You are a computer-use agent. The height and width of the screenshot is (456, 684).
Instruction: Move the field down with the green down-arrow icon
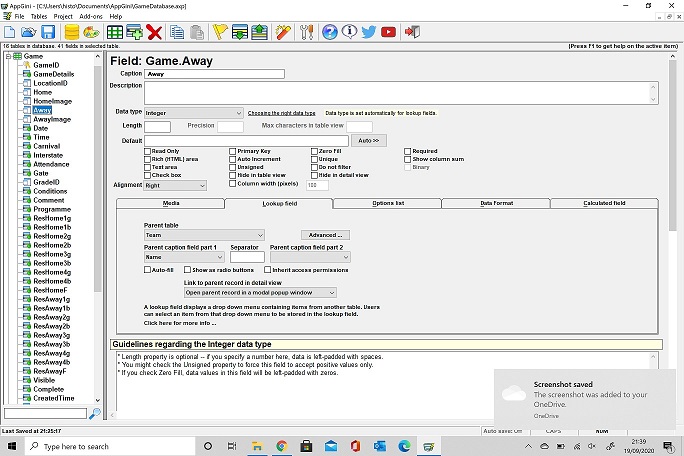240,32
